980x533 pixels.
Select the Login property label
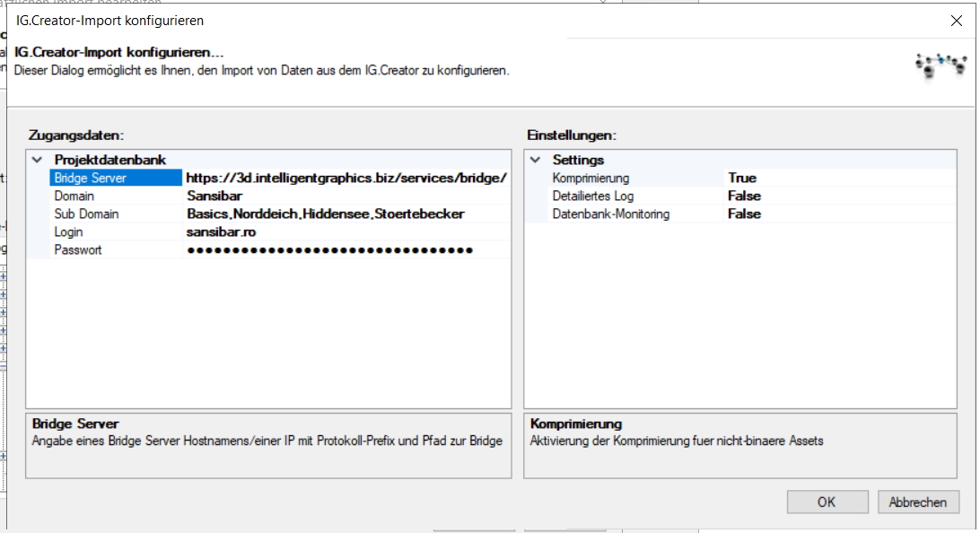pos(70,232)
